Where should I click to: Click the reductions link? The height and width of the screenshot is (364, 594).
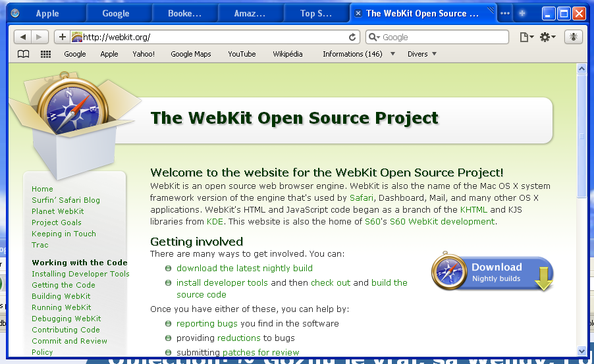click(x=238, y=338)
